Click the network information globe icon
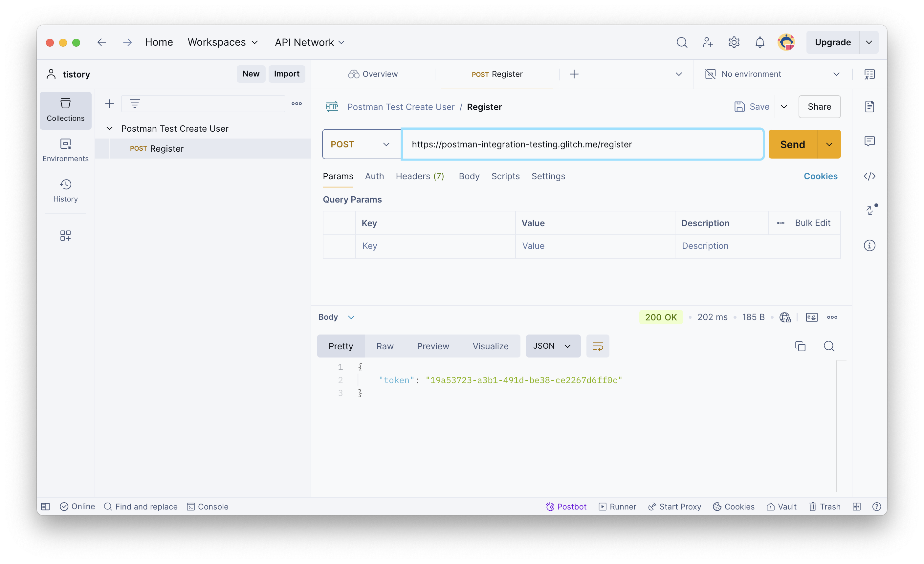The height and width of the screenshot is (564, 924). point(785,317)
